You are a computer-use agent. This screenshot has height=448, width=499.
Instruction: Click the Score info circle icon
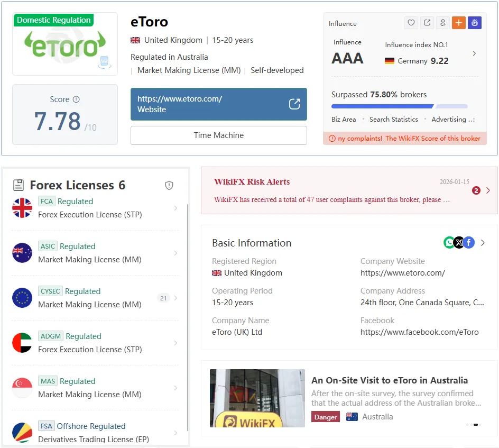tap(76, 99)
